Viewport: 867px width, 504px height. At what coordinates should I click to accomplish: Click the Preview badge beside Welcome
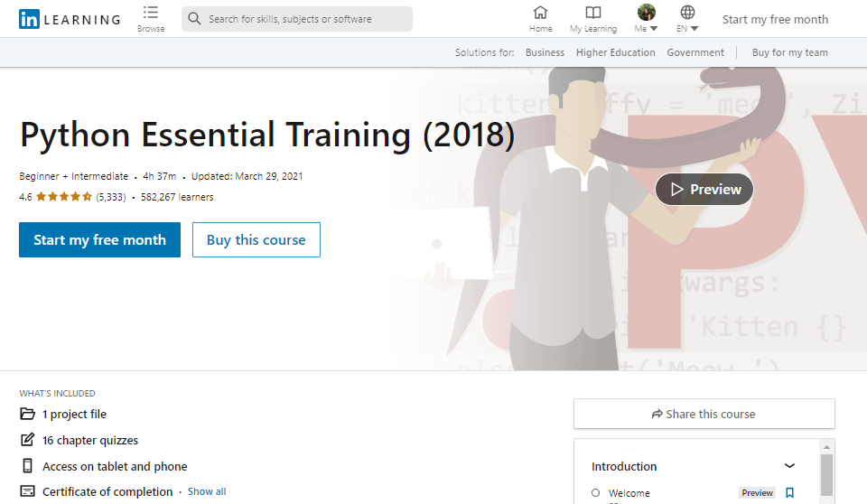pos(757,492)
